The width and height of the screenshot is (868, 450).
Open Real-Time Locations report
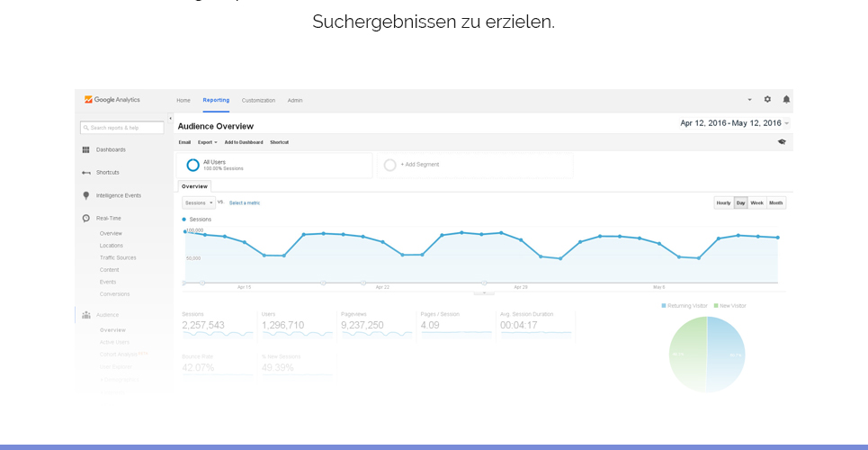[x=112, y=246]
